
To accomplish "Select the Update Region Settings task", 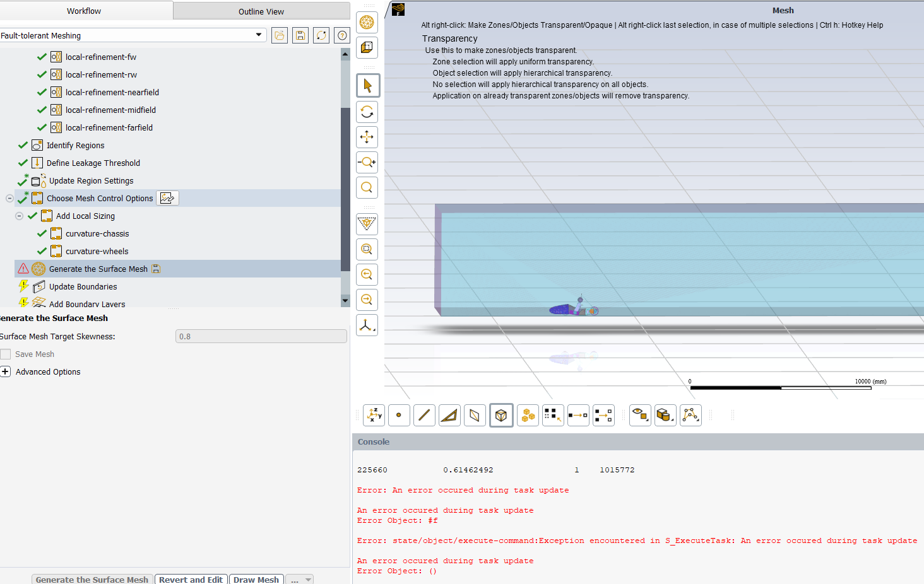I will click(x=92, y=180).
